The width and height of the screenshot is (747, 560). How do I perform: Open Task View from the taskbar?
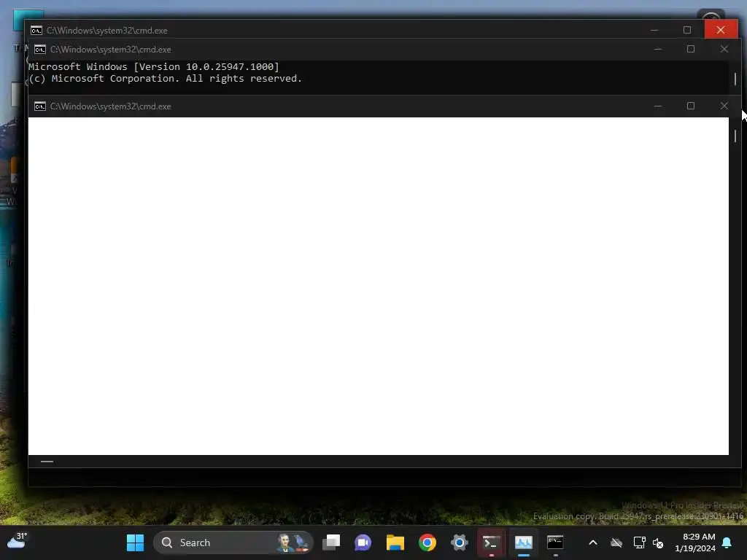tap(331, 542)
